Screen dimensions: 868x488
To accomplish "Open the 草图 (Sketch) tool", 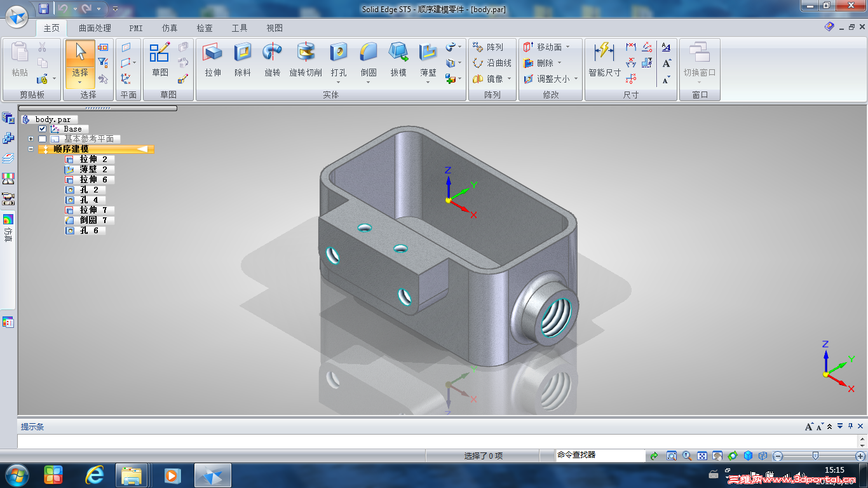I will [160, 60].
